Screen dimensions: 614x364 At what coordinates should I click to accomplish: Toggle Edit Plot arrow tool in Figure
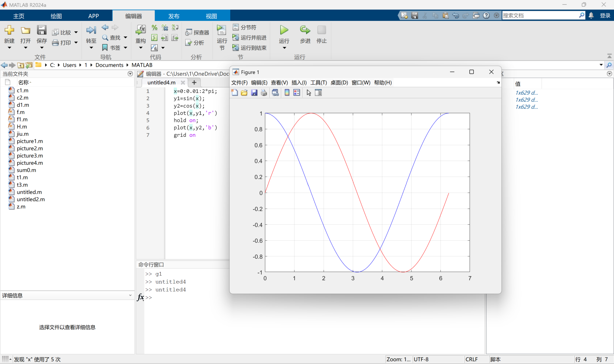[309, 93]
